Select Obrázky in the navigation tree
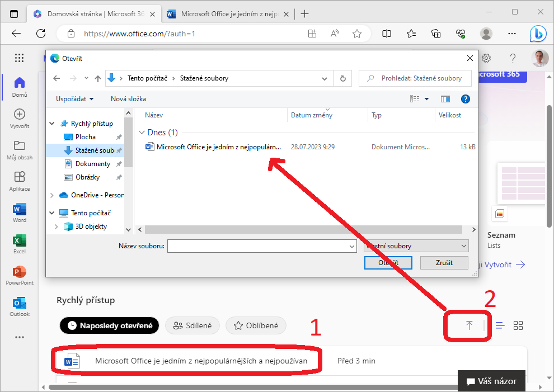Screen dimensions: 554x392 tap(87, 177)
